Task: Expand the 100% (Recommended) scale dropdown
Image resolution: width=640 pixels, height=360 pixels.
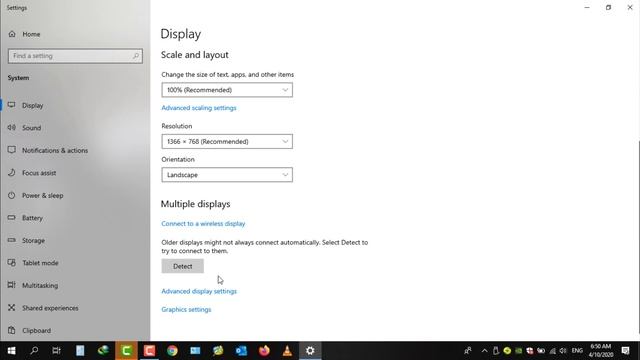Action: click(227, 90)
